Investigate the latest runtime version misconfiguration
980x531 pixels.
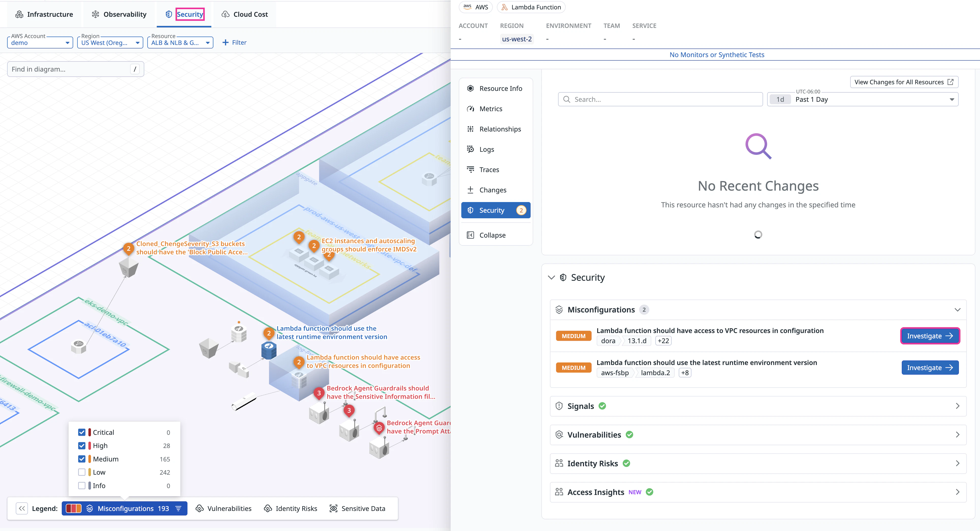point(930,368)
